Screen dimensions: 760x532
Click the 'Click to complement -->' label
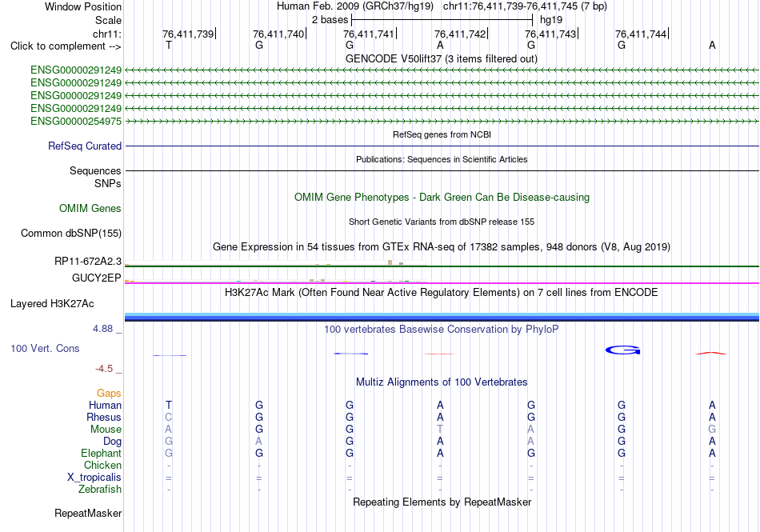66,46
